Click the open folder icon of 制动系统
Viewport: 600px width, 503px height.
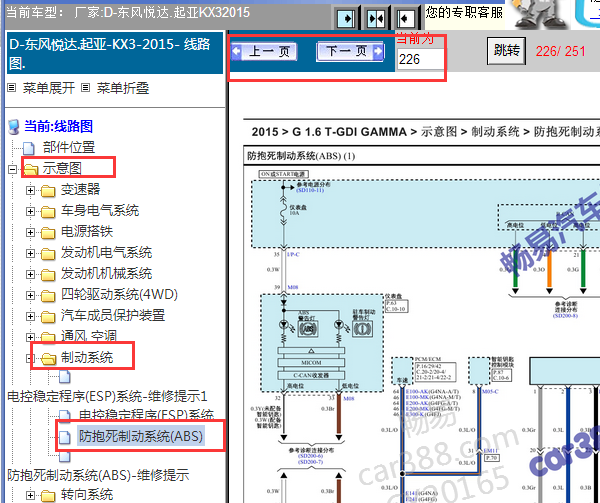pos(49,359)
